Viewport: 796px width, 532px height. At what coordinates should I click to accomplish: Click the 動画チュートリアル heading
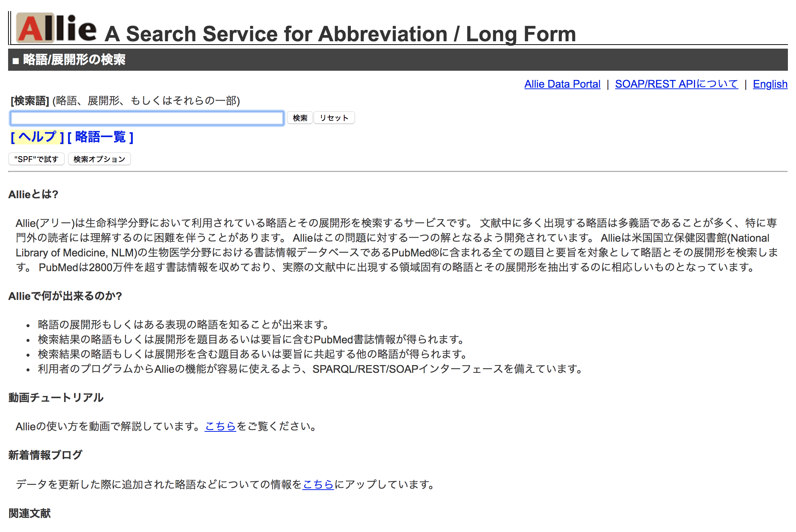click(56, 398)
